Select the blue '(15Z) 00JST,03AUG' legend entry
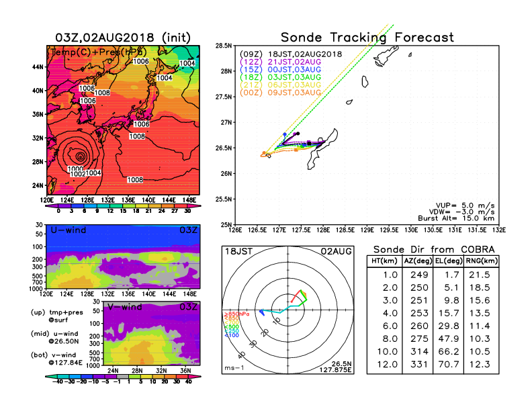This screenshot has width=532, height=411. tap(280, 70)
